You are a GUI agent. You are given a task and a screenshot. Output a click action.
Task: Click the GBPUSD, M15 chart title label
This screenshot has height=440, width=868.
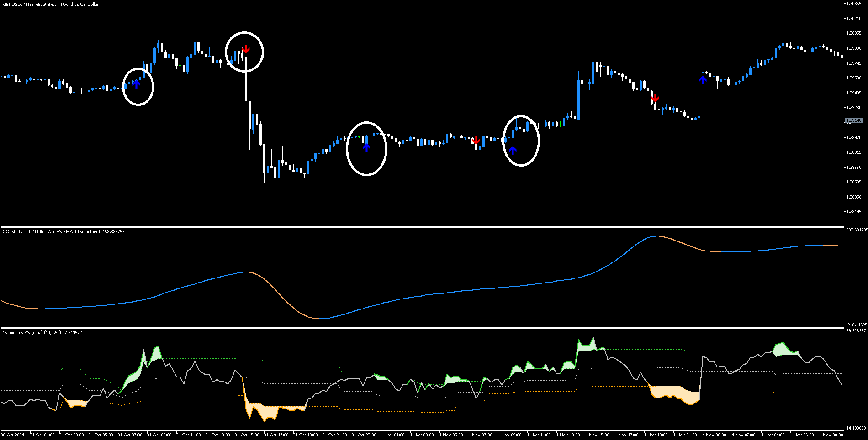51,5
